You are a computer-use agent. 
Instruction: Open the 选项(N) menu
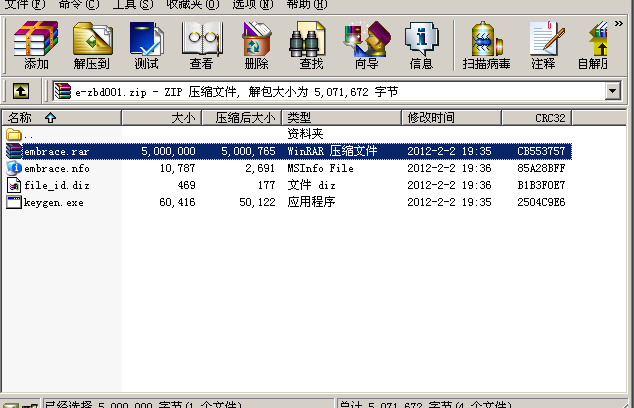pyautogui.click(x=253, y=4)
